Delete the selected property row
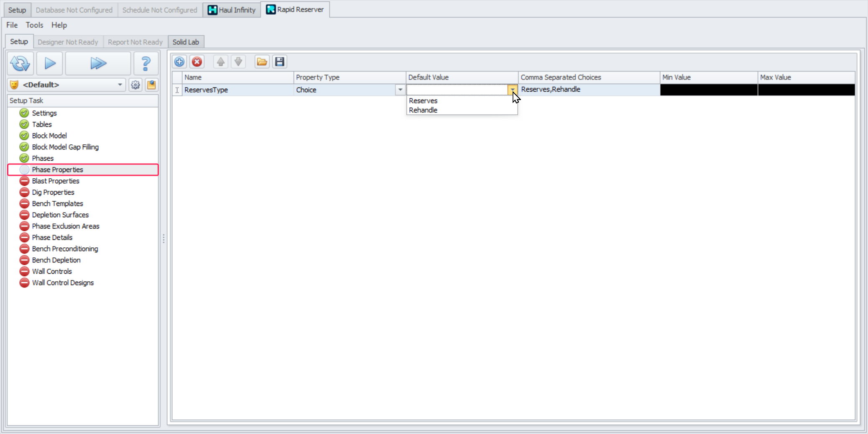The image size is (868, 434). [197, 62]
